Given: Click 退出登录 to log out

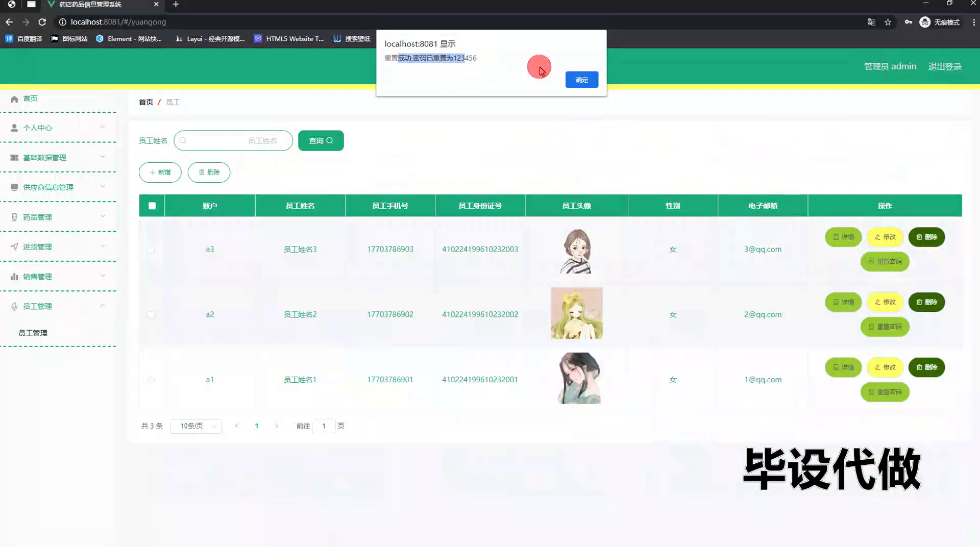Looking at the screenshot, I should click(x=944, y=66).
